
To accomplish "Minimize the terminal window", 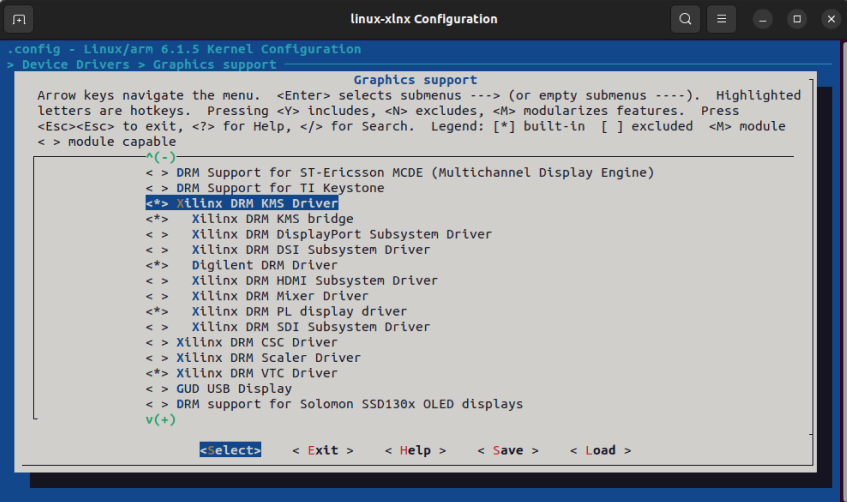I will (x=763, y=19).
